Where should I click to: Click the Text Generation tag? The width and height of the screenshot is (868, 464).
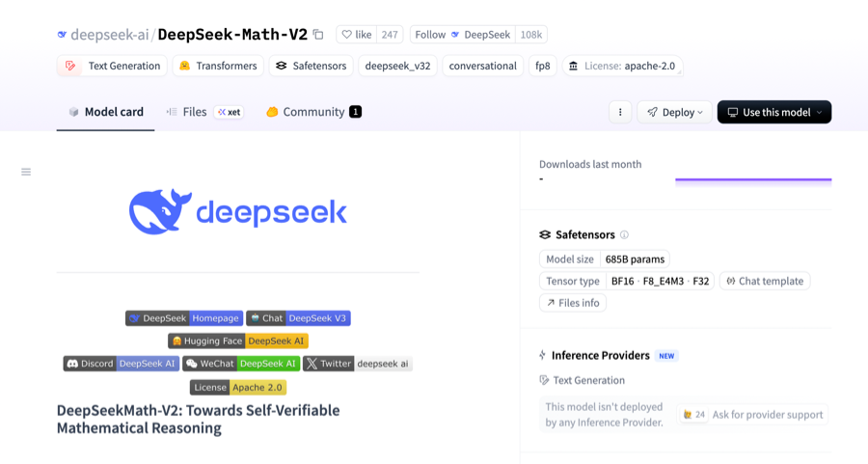(x=111, y=66)
